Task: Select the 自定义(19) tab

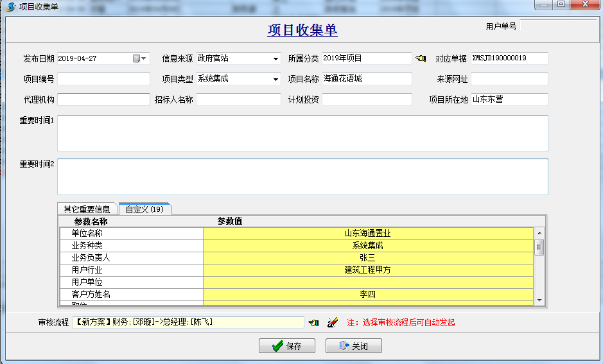Action: [144, 209]
